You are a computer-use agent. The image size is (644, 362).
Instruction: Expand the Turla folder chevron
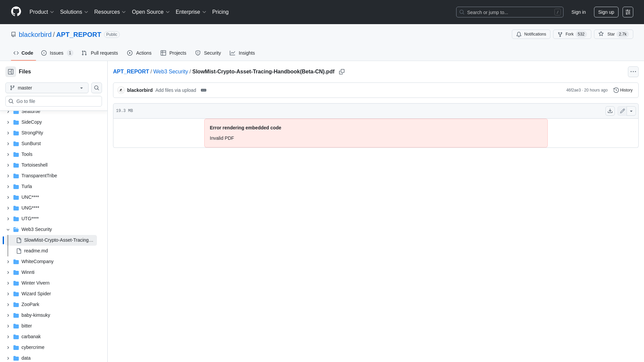(8, 187)
